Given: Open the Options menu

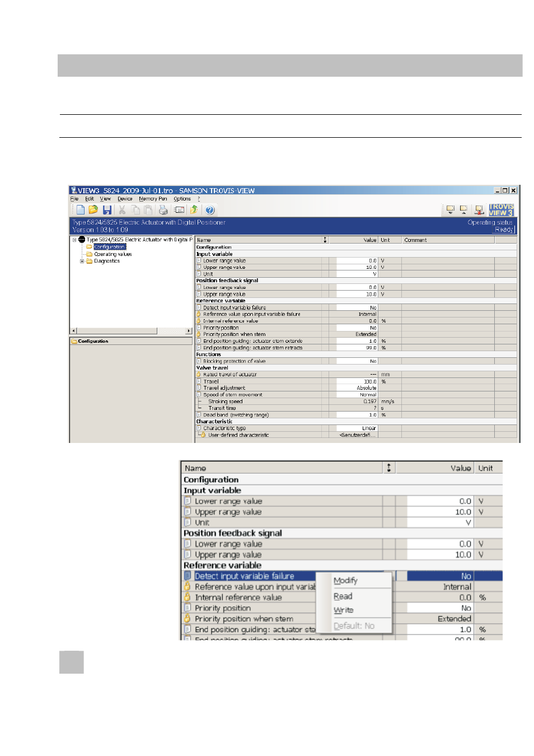Looking at the screenshot, I should click(x=182, y=199).
